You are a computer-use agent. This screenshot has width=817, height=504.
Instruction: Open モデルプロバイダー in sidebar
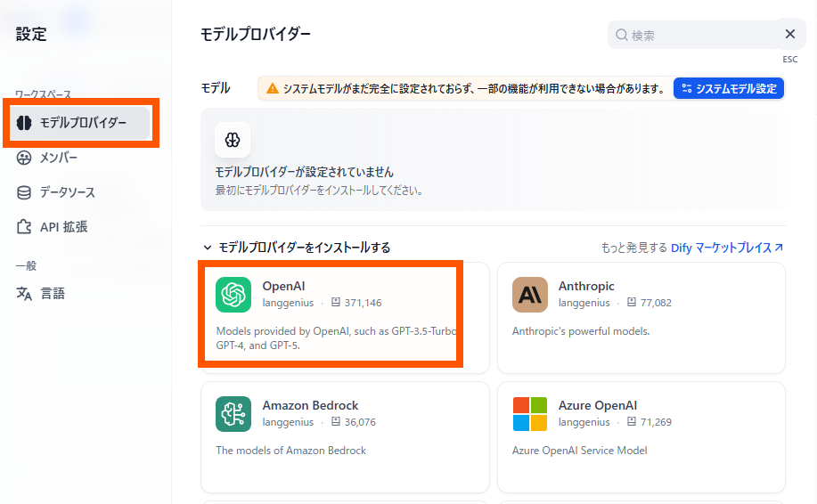click(82, 123)
